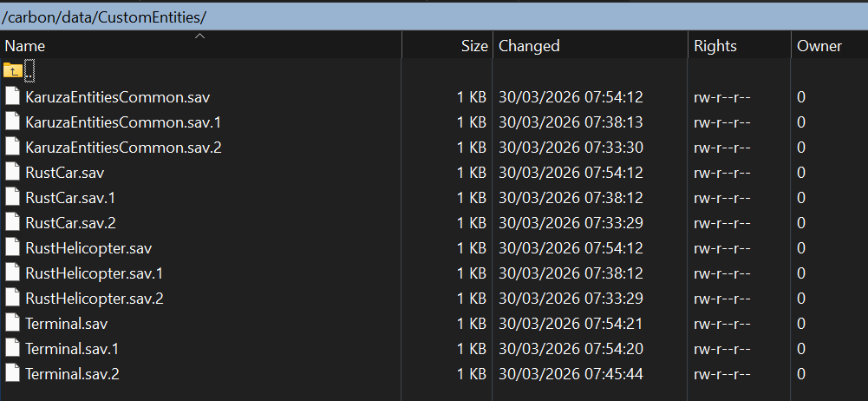
Task: Sort by the Changed date column
Action: pos(529,46)
